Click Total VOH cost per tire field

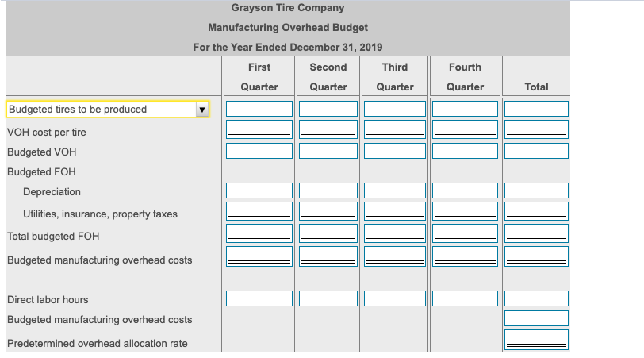pos(536,129)
